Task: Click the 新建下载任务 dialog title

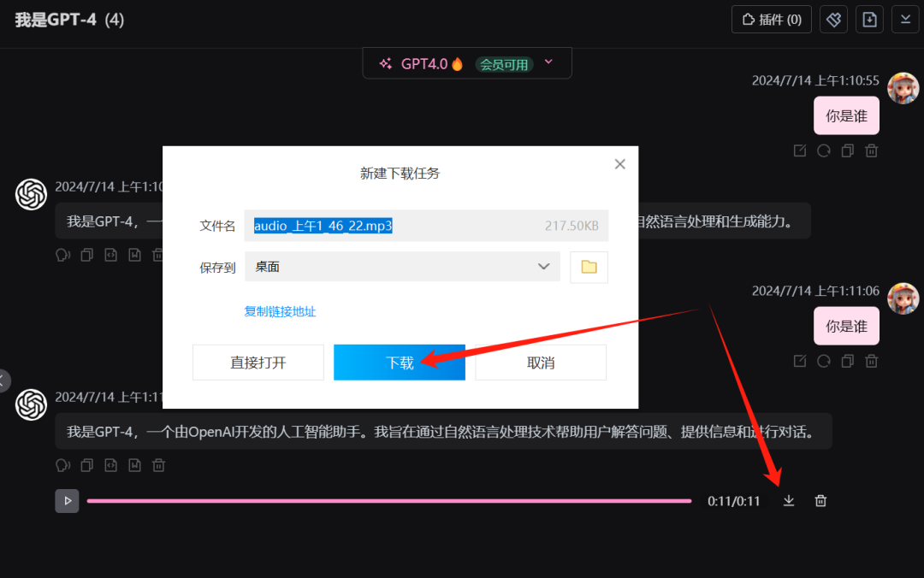Action: [x=400, y=174]
